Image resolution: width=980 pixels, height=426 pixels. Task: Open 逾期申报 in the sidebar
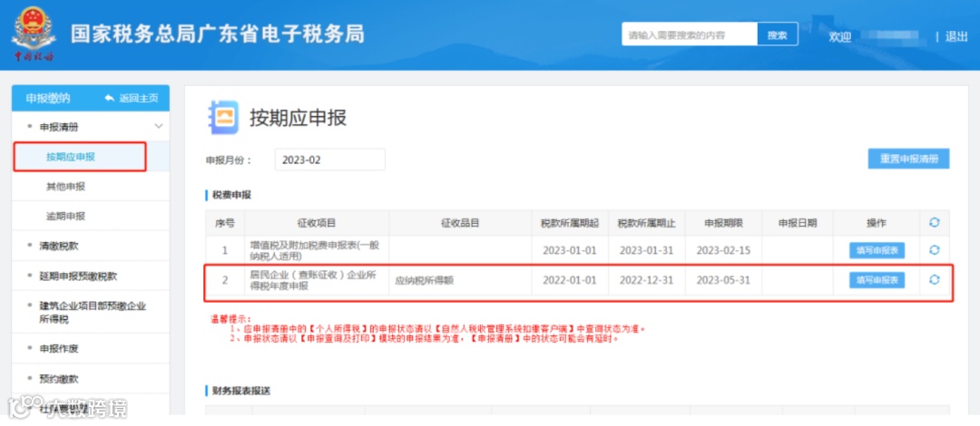(65, 216)
